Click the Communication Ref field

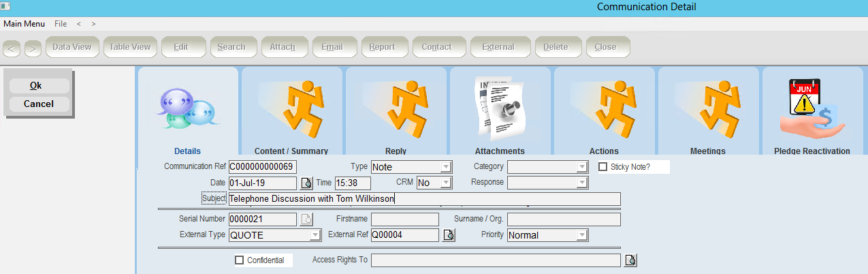point(263,166)
